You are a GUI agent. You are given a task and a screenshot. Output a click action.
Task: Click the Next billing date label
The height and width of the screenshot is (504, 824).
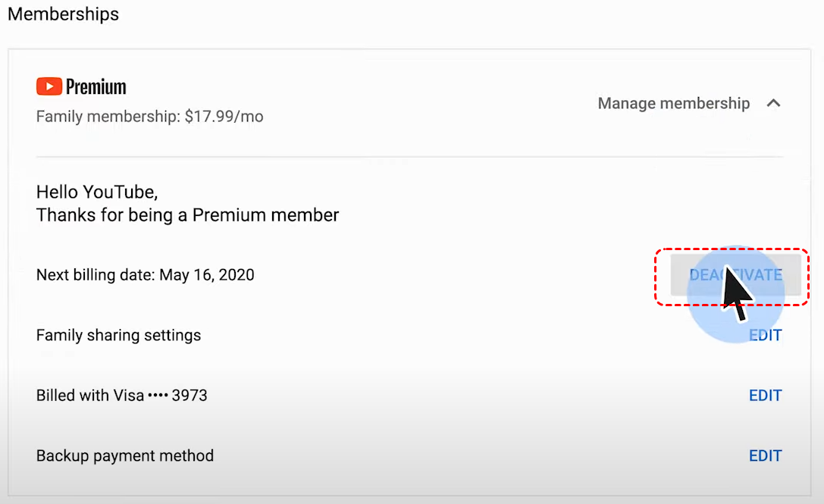coord(96,275)
